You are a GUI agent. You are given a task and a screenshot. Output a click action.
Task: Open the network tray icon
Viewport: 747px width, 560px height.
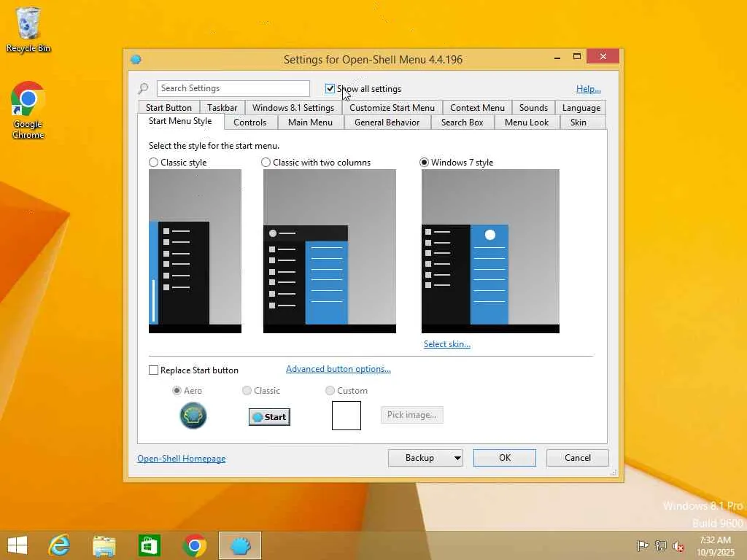tap(660, 545)
